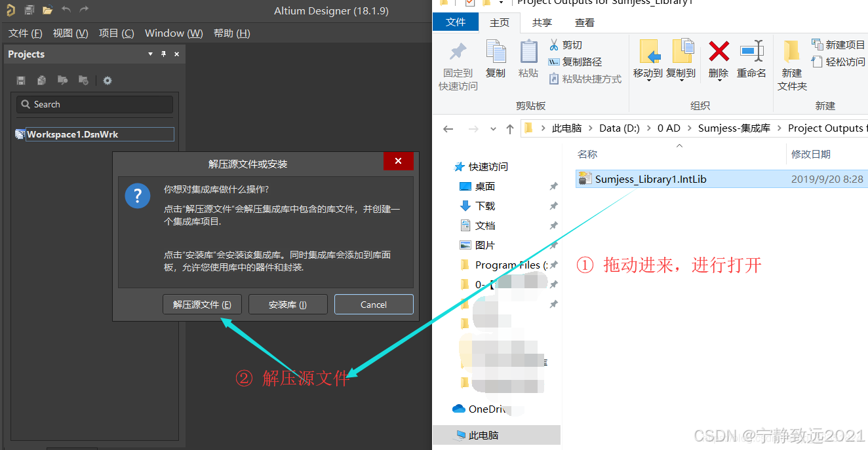The width and height of the screenshot is (868, 450).
Task: Click the Explorer Up one level arrow
Action: coord(509,129)
